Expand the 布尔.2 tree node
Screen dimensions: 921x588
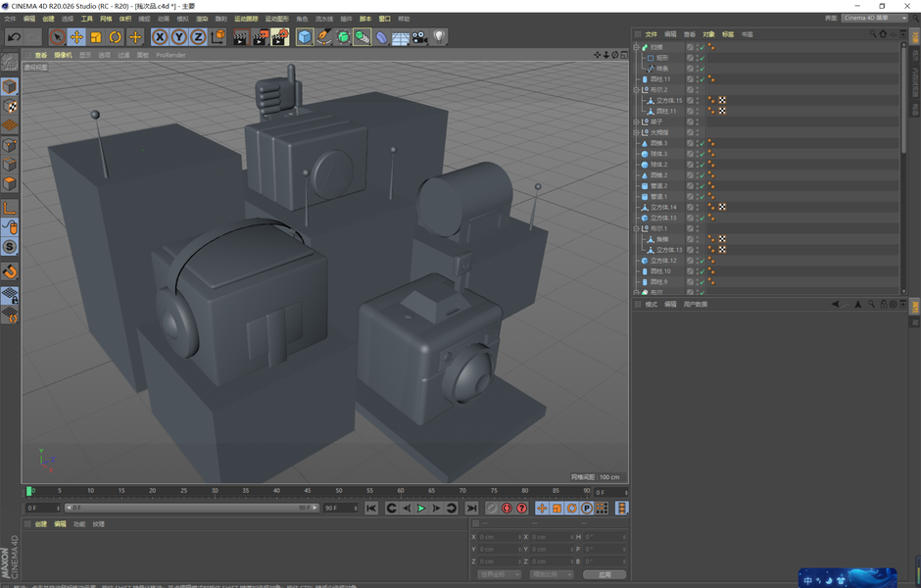637,90
